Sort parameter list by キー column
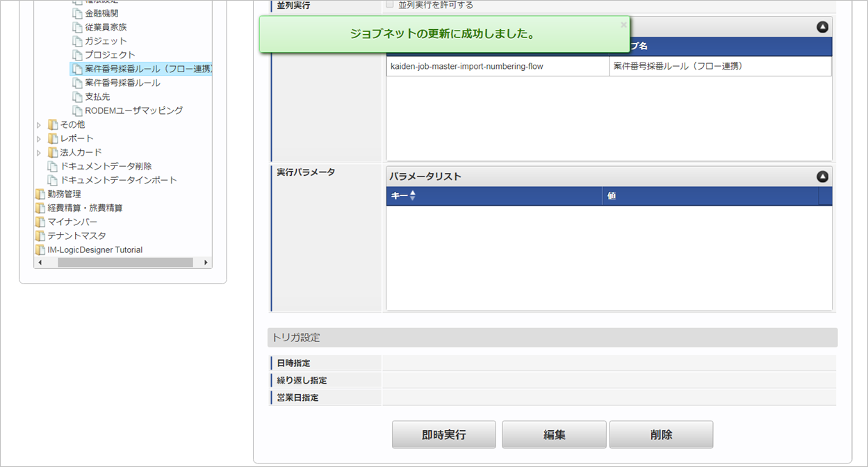The width and height of the screenshot is (868, 467). (x=494, y=196)
